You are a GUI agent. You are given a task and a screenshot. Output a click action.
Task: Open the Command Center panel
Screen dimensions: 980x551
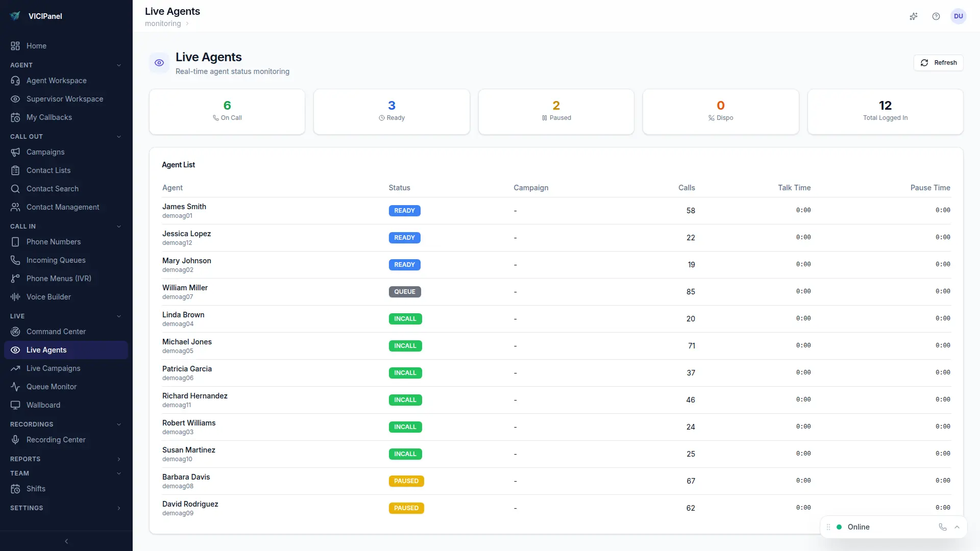point(56,331)
